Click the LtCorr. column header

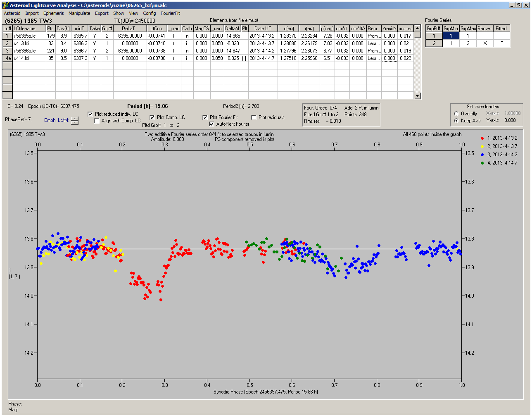(157, 29)
